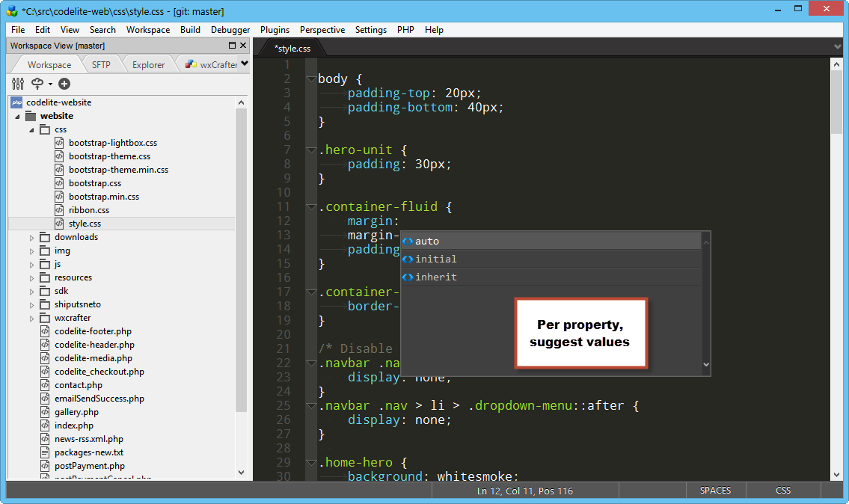Select the *style.css editor tab
The image size is (849, 504).
pyautogui.click(x=292, y=48)
